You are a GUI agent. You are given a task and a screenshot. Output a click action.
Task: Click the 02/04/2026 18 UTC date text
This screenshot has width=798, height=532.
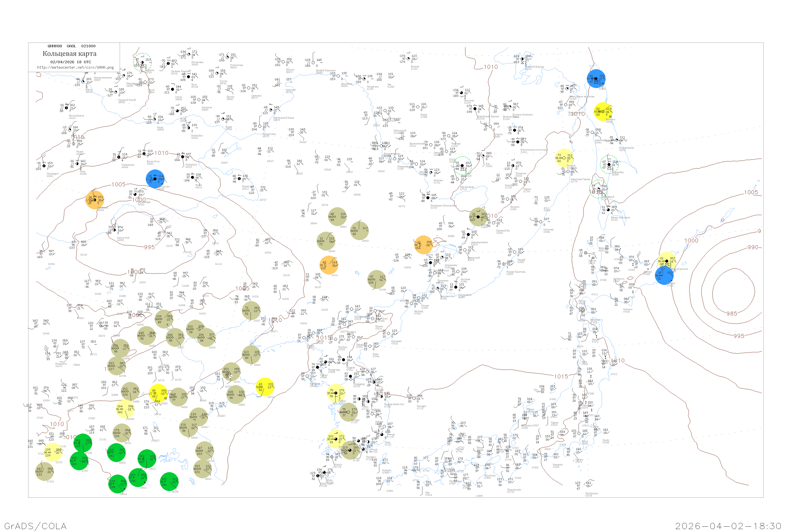coord(70,62)
